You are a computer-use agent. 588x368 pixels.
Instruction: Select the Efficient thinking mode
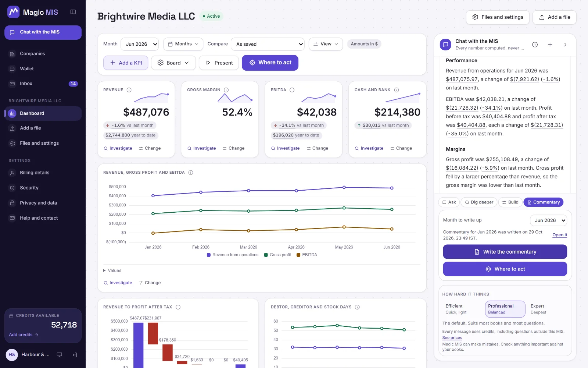463,309
